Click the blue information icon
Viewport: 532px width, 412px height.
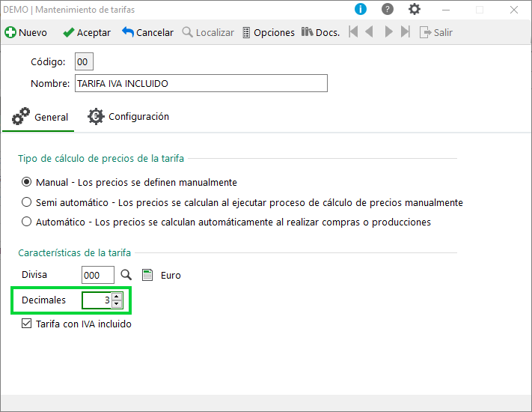tap(361, 9)
